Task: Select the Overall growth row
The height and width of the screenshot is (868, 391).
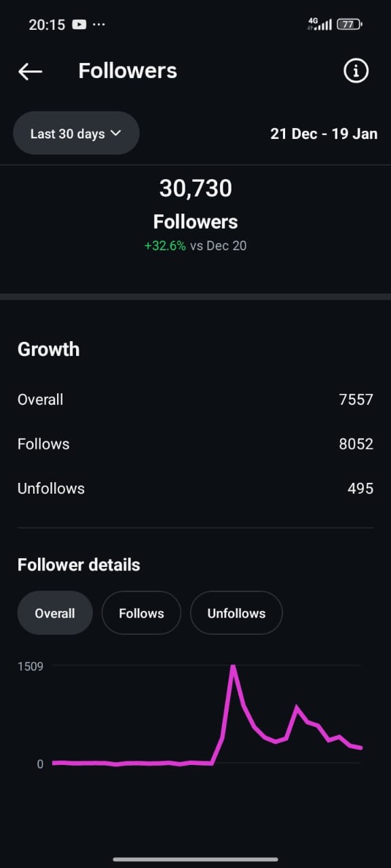Action: coord(195,399)
